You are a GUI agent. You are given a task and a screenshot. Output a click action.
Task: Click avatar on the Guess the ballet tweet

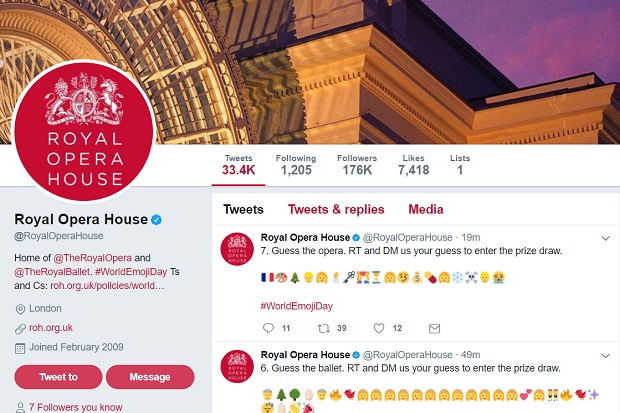click(237, 366)
